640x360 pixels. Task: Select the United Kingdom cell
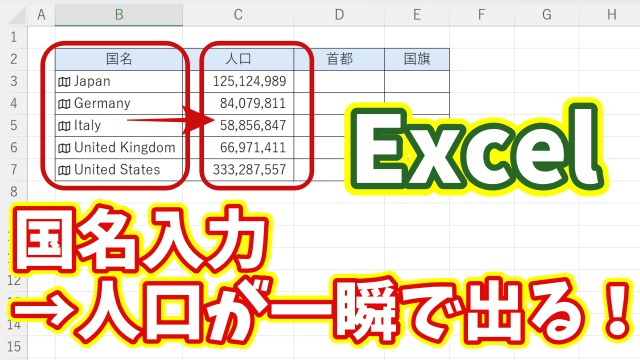click(x=119, y=147)
